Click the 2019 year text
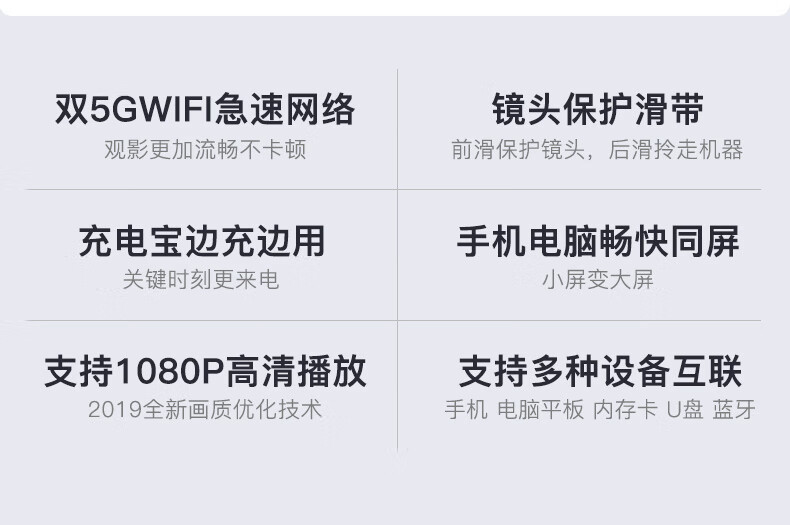Viewport: 790px width, 525px height. (115, 410)
